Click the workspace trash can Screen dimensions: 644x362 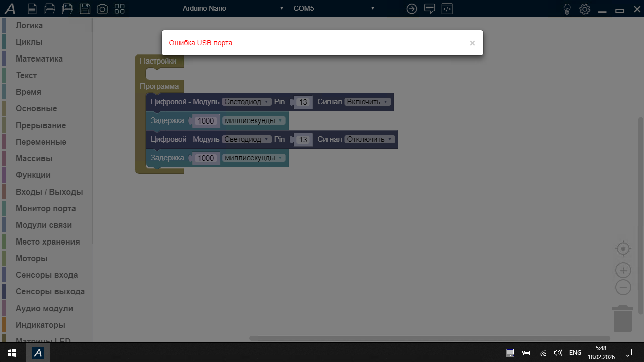(622, 319)
